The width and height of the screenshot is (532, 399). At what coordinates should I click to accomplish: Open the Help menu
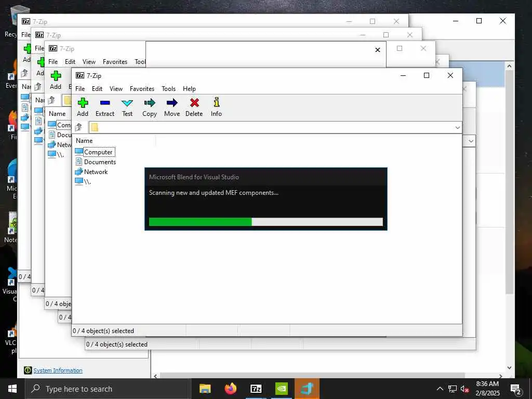tap(189, 88)
